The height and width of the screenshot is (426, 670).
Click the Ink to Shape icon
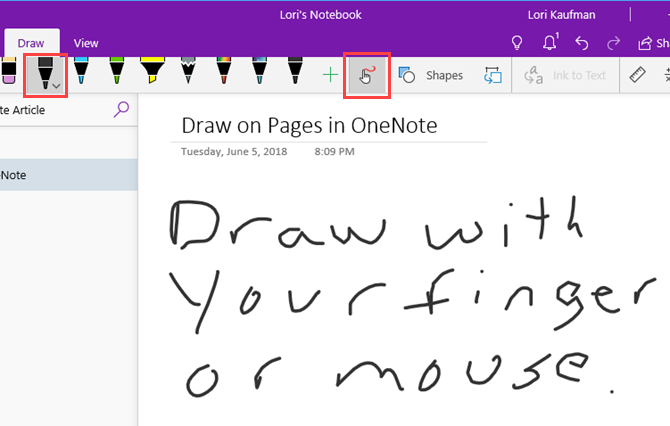point(493,75)
